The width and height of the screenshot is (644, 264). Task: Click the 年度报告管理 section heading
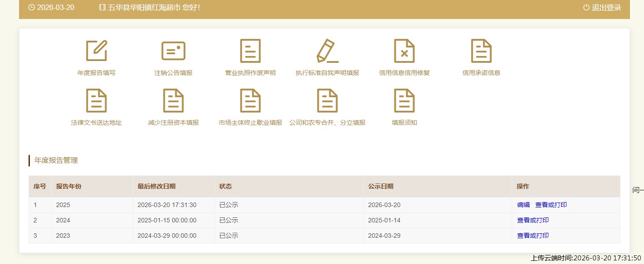pyautogui.click(x=56, y=160)
